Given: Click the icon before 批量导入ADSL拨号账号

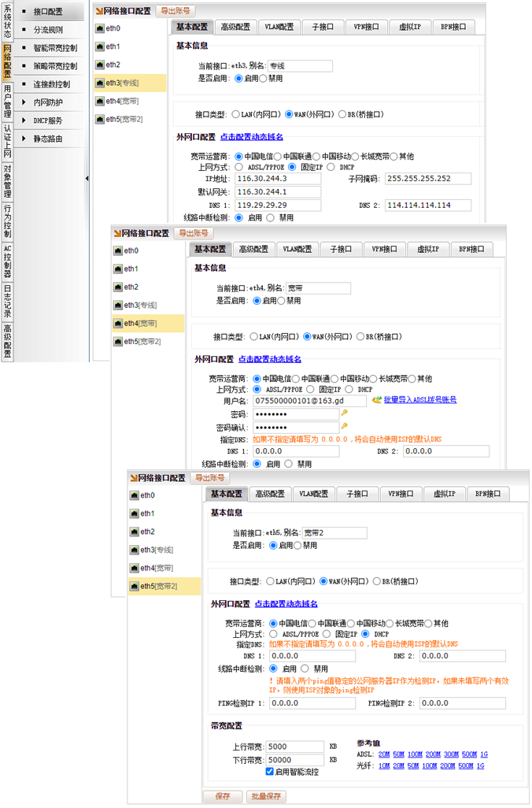Looking at the screenshot, I should click(x=377, y=400).
